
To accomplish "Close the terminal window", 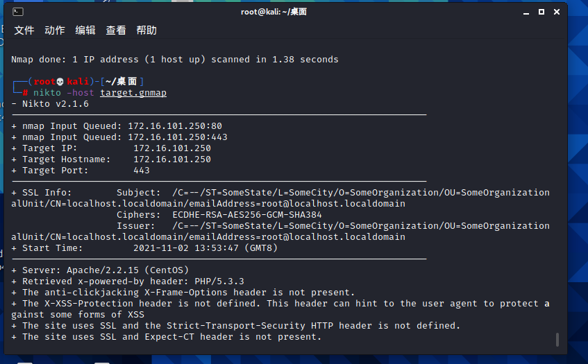I will point(557,12).
